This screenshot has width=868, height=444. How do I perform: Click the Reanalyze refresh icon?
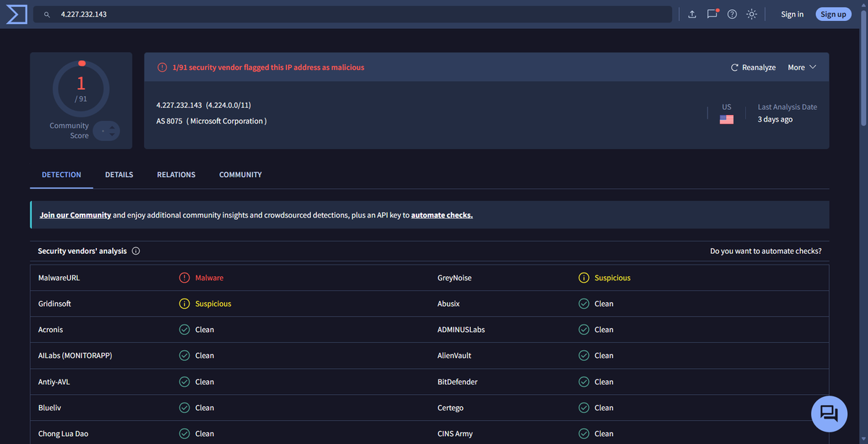click(x=735, y=67)
